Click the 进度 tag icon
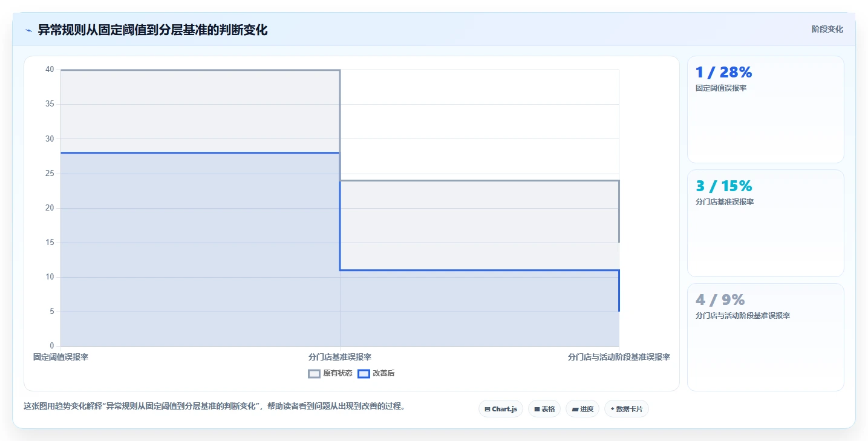The image size is (868, 441). (x=575, y=410)
